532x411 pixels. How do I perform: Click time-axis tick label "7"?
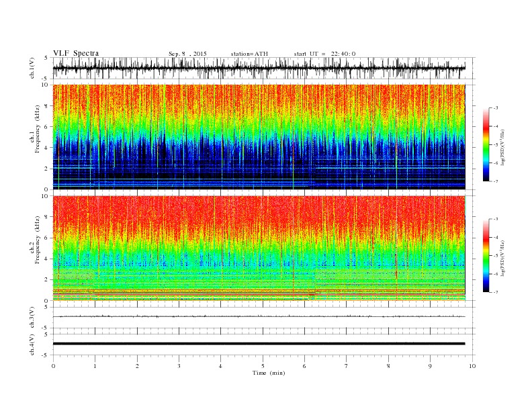pos(347,366)
